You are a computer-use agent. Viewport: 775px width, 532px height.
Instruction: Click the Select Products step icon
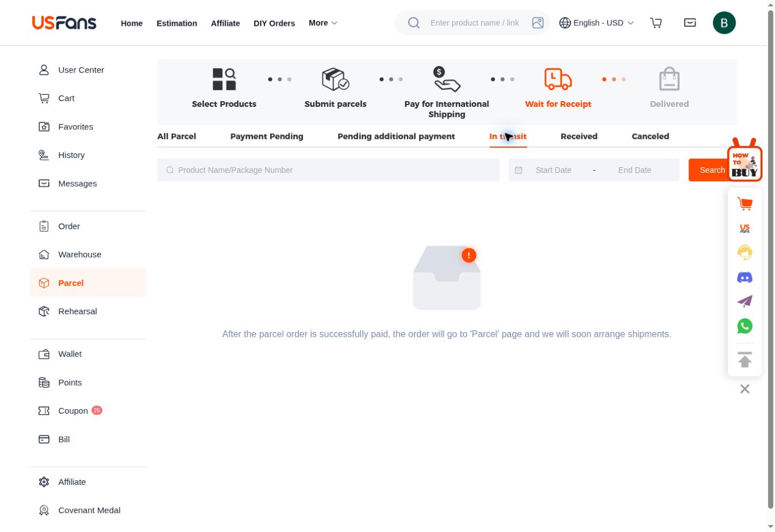(224, 79)
